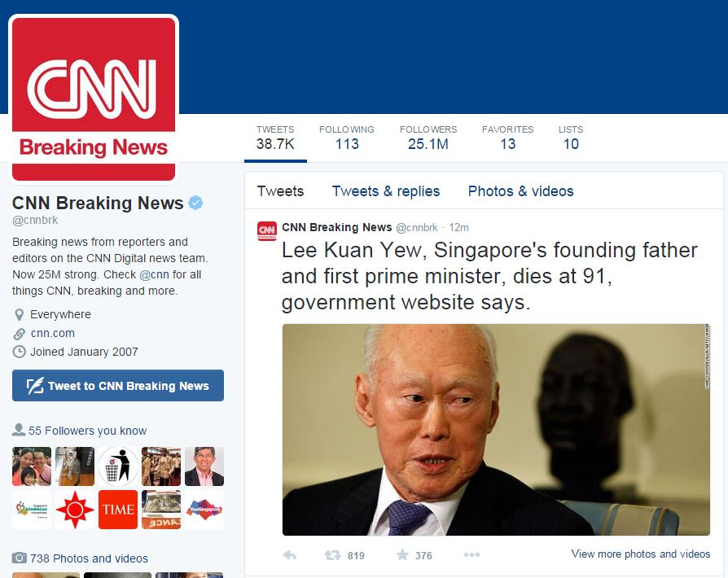Click the @cnn mention in bio
The width and height of the screenshot is (728, 578).
pos(154,274)
